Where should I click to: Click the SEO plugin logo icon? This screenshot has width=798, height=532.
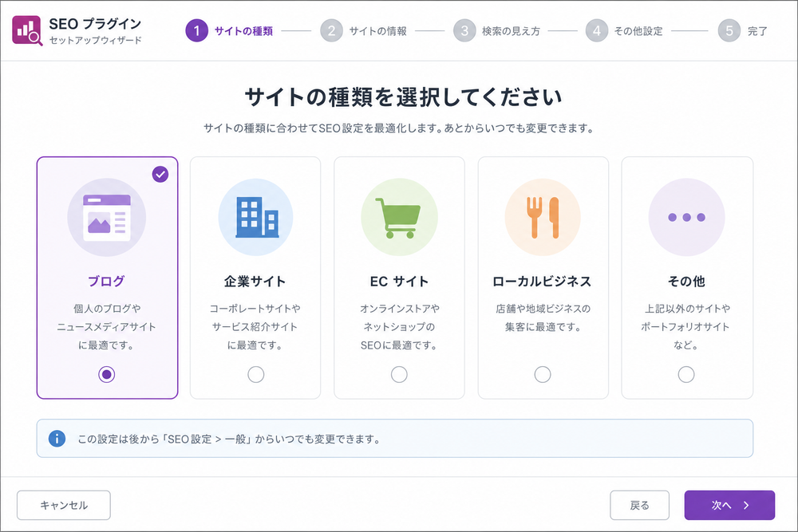27,30
